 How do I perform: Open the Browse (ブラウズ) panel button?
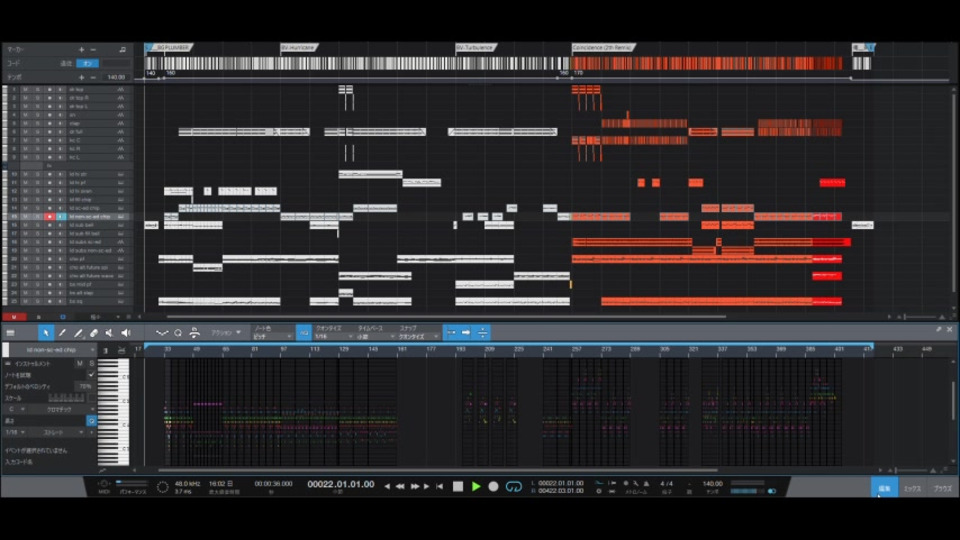click(x=942, y=488)
